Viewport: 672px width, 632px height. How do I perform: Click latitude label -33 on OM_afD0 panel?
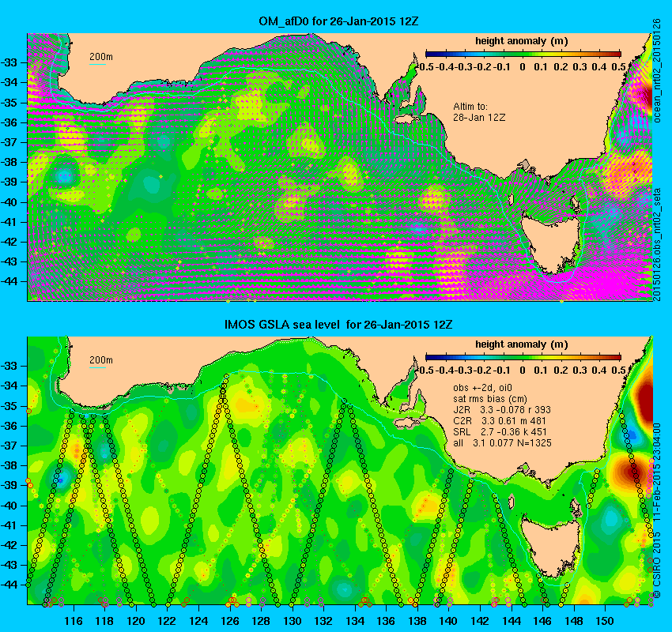point(9,62)
